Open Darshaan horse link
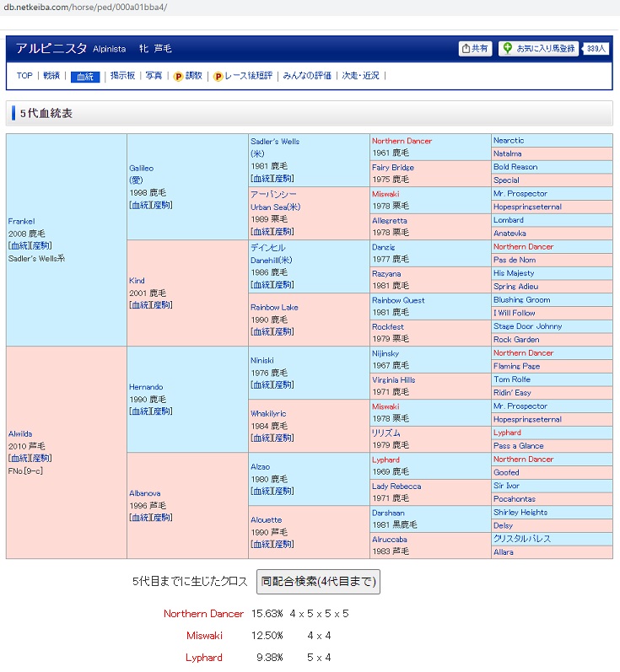This screenshot has width=620, height=672. pos(388,513)
